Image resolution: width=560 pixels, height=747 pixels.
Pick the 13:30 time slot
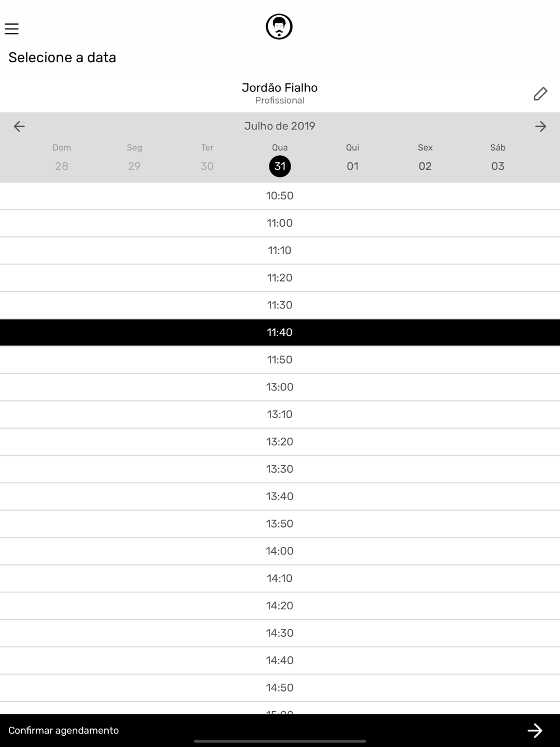[x=280, y=469]
